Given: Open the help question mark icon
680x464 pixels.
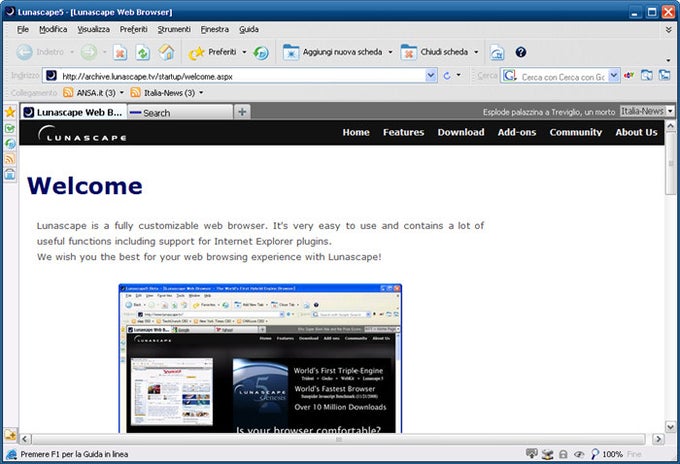Looking at the screenshot, I should (x=521, y=52).
